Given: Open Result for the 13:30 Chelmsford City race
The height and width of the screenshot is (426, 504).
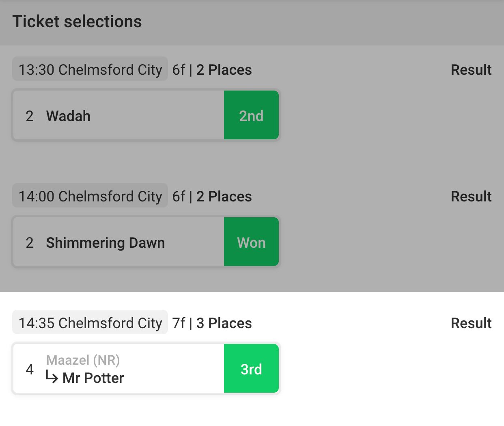Looking at the screenshot, I should [x=471, y=70].
